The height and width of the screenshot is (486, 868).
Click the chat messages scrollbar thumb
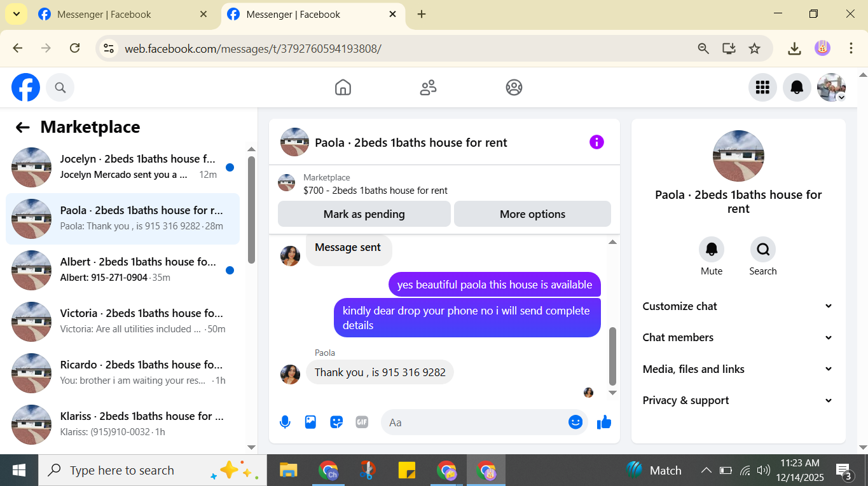click(613, 356)
